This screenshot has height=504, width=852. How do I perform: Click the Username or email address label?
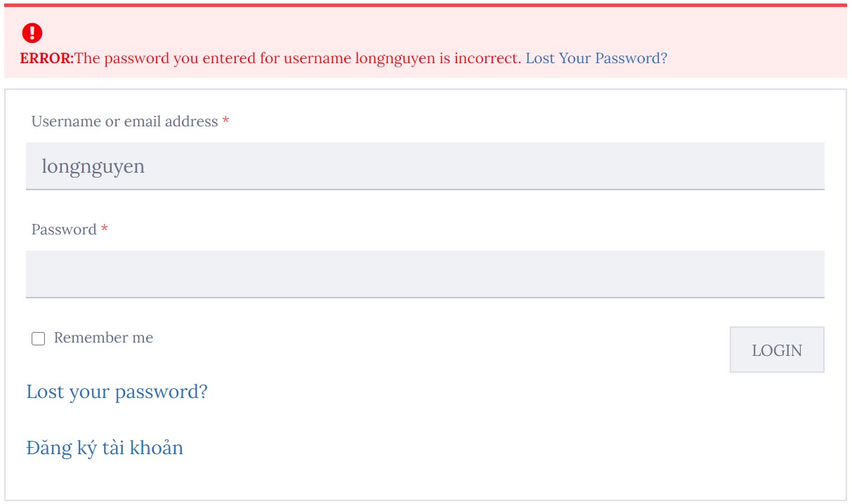[124, 121]
